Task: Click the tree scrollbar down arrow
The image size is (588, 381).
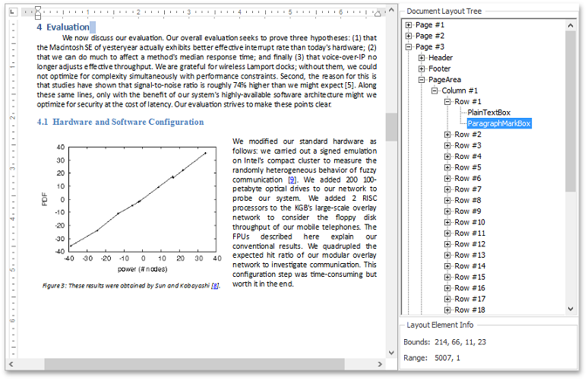Action: pyautogui.click(x=571, y=309)
